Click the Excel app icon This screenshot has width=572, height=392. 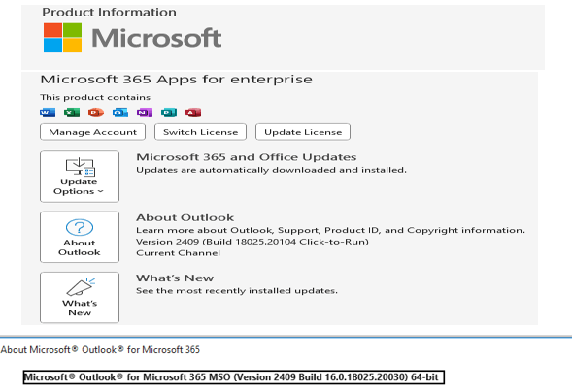coord(72,113)
